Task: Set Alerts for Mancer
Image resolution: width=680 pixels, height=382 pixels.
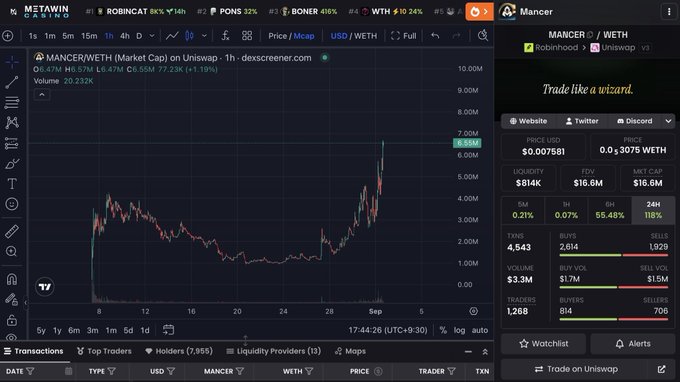Action: [x=633, y=344]
